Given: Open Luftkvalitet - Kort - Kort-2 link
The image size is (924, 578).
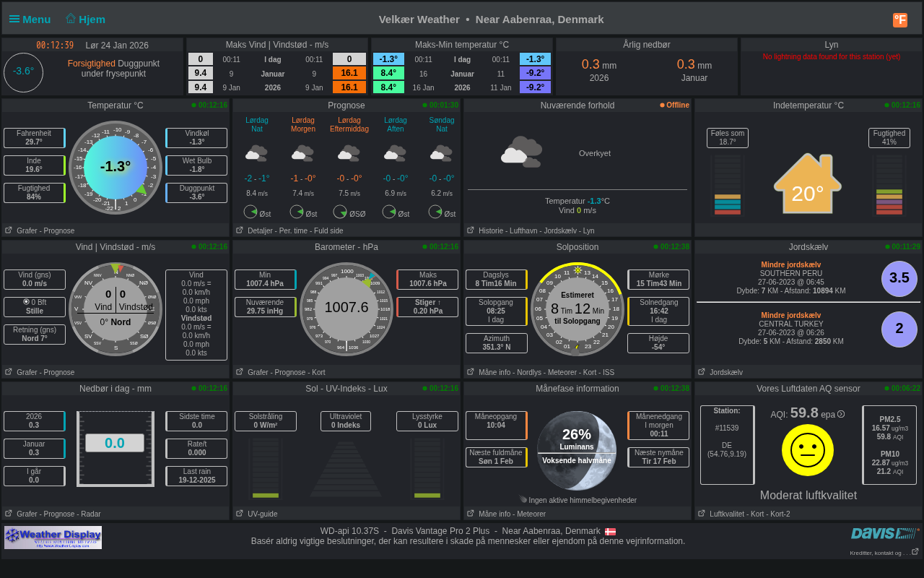Looking at the screenshot, I should (x=749, y=514).
